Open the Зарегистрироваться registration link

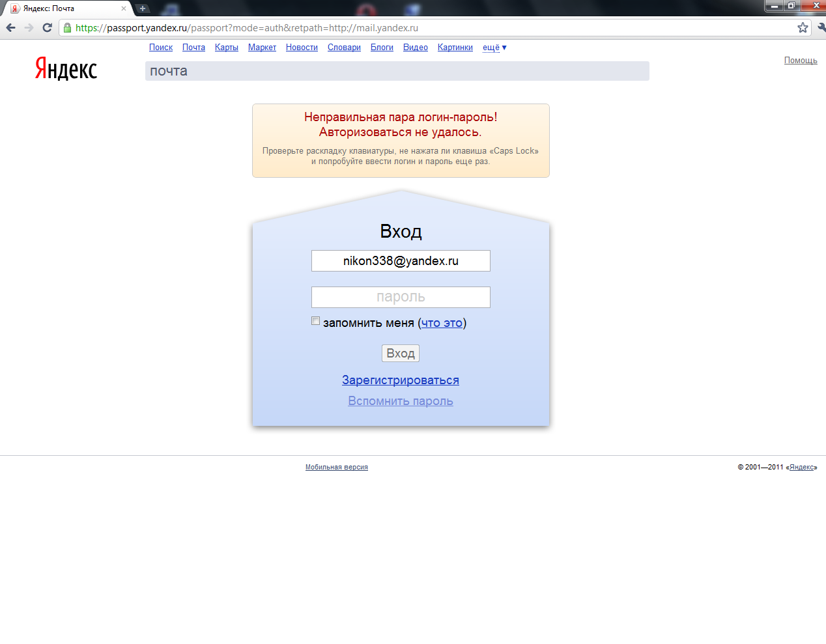401,380
